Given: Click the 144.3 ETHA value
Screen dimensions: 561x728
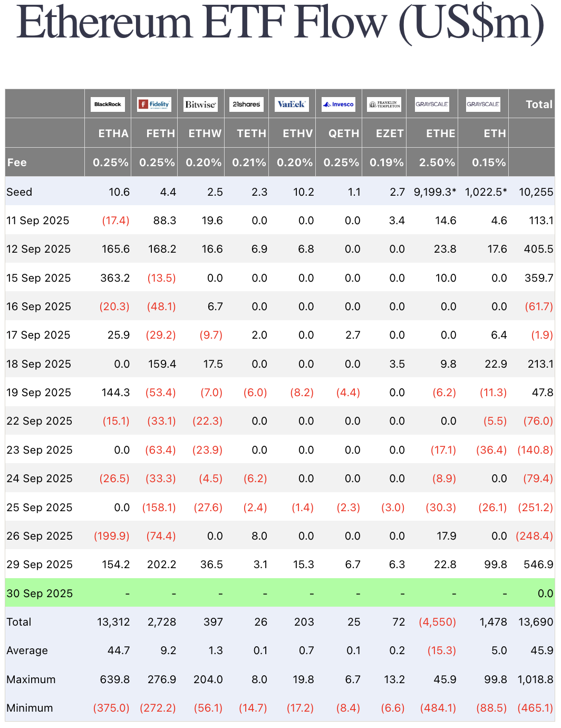Looking at the screenshot, I should (x=115, y=392).
